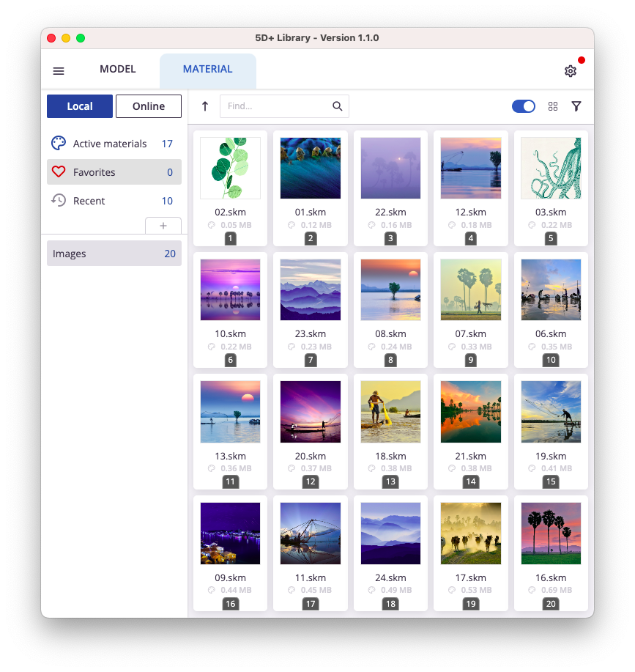Image resolution: width=635 pixels, height=672 pixels.
Task: Choose the 16.skm palm trees material
Action: [551, 533]
